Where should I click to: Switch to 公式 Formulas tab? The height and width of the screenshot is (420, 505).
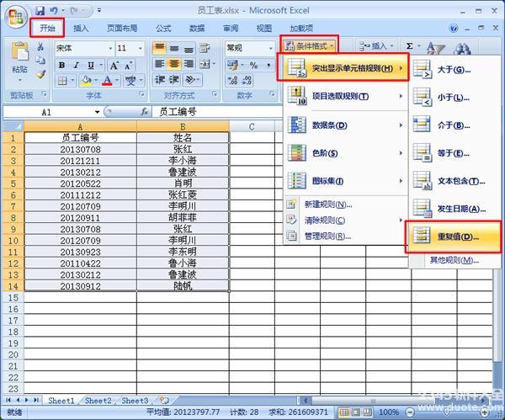163,29
